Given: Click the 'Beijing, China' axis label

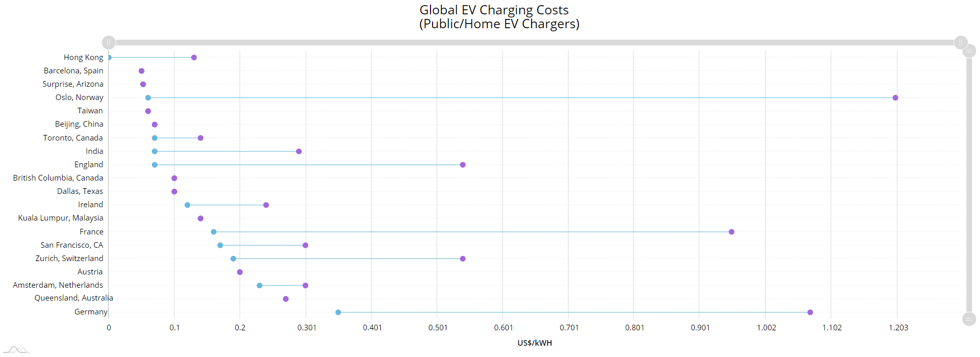Looking at the screenshot, I should pyautogui.click(x=80, y=124).
